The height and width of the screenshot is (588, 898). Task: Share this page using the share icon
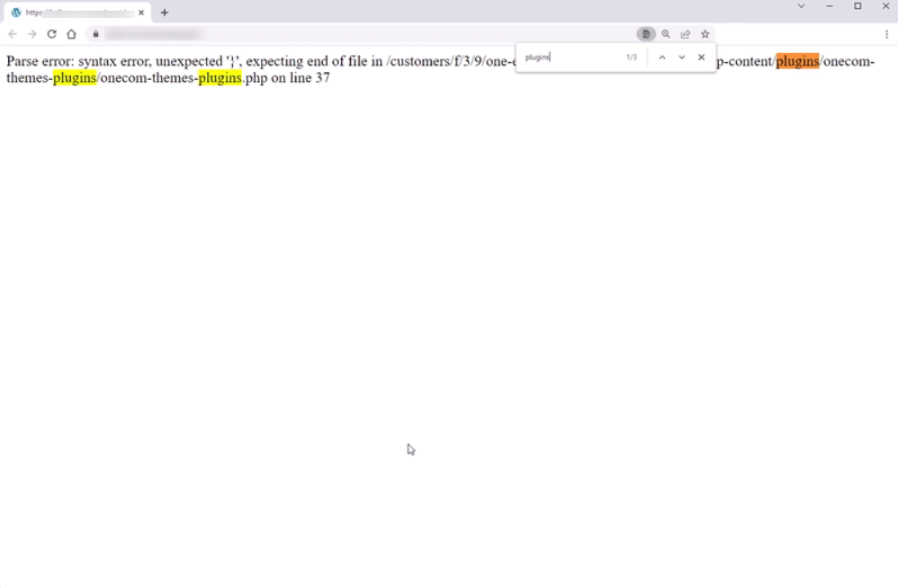pyautogui.click(x=686, y=34)
